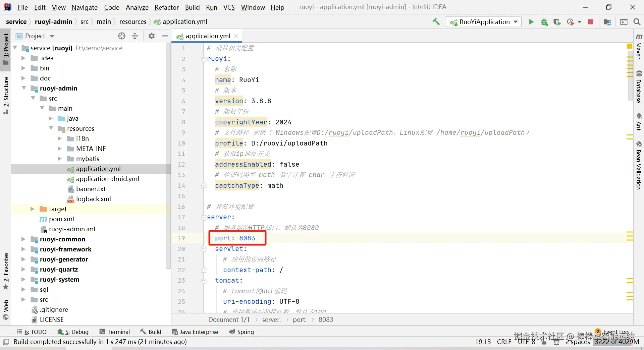Fold the ruoyi block at line 2
Screen dimensions: 644x350
[x=204, y=59]
